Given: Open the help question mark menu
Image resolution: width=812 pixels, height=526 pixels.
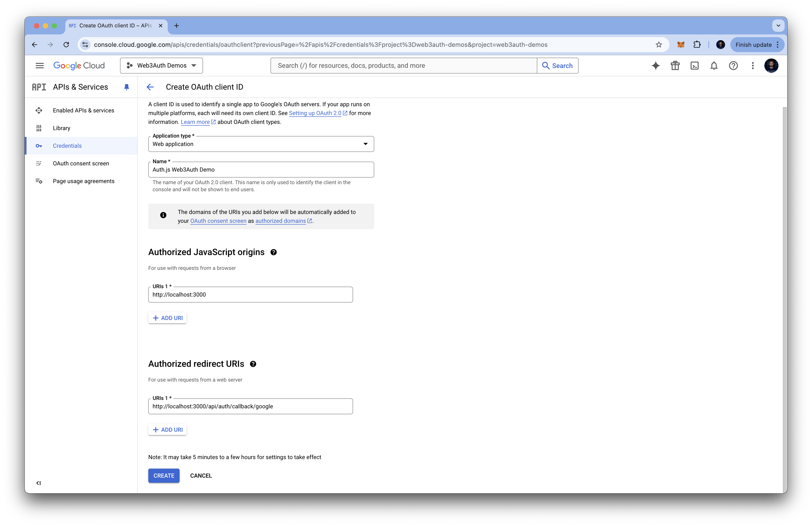Looking at the screenshot, I should (x=733, y=66).
